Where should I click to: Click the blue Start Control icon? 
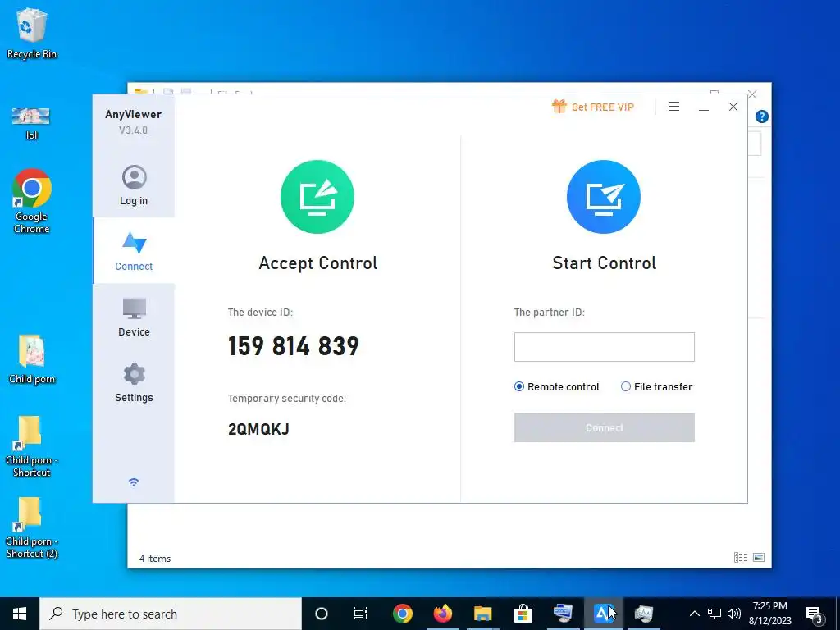click(604, 197)
